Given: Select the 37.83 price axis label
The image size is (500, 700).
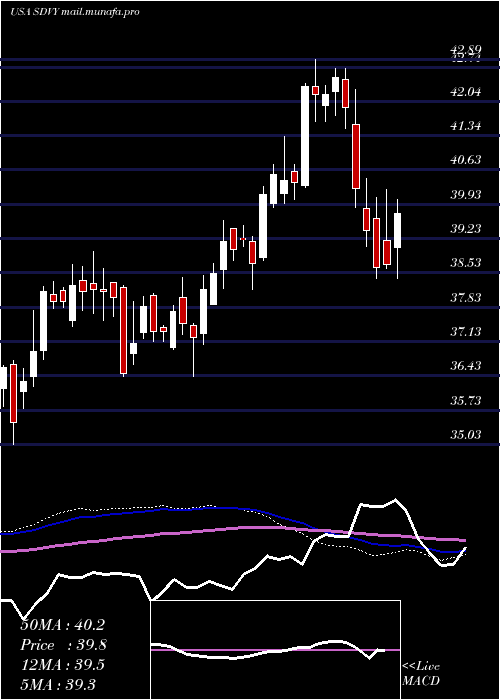Looking at the screenshot, I should (x=466, y=297).
